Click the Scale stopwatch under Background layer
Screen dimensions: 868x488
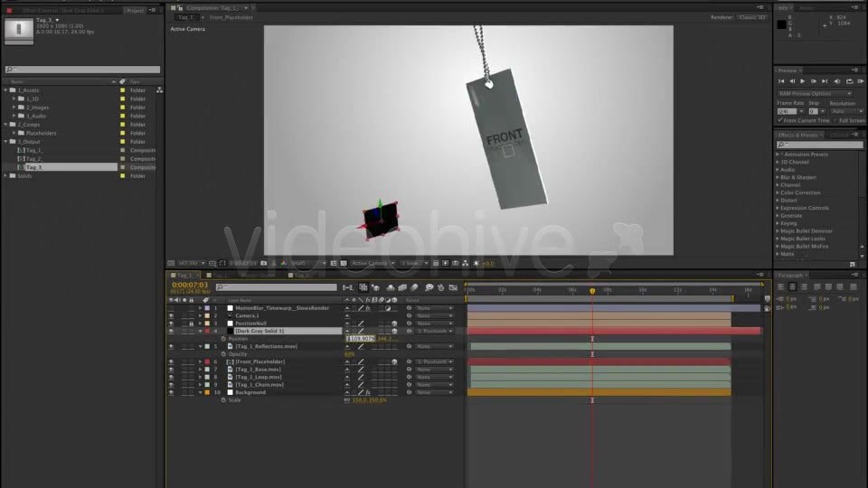223,400
